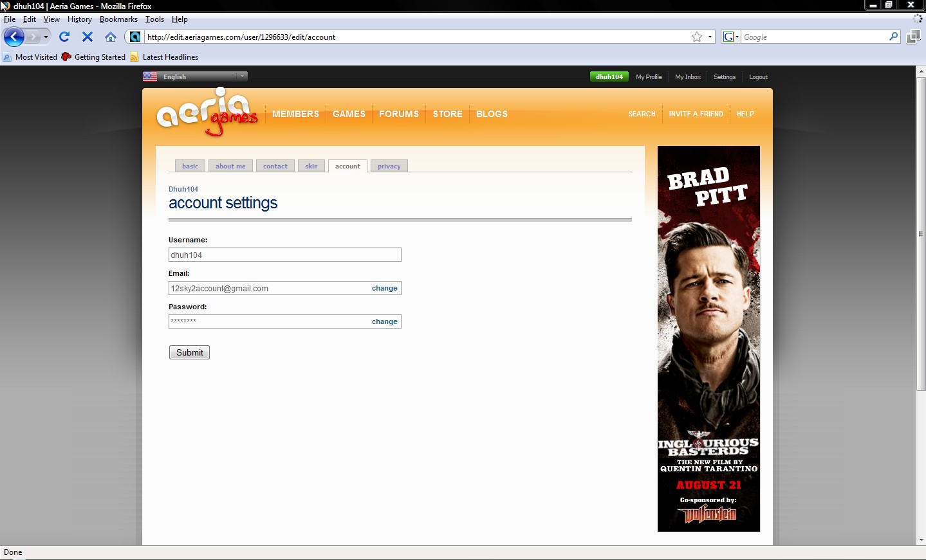Click the vertical scrollbar up arrow
Image resolution: width=926 pixels, height=560 pixels.
click(x=921, y=71)
